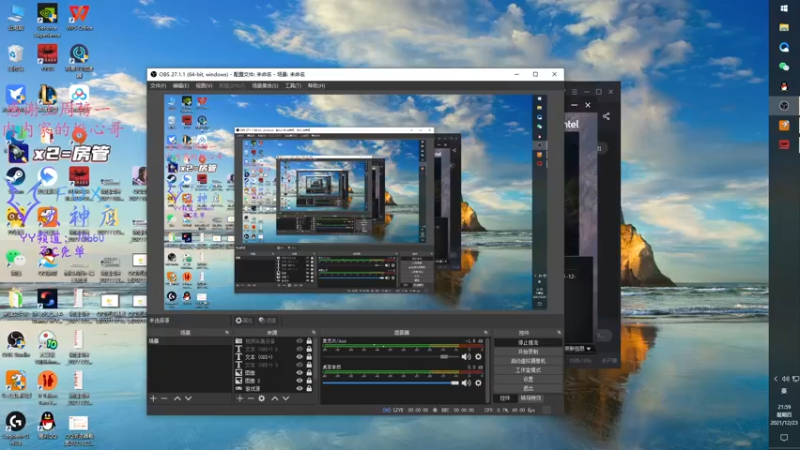Viewport: 800px width, 450px height.
Task: Open 麦克风/Aux audio settings gear
Action: (478, 357)
